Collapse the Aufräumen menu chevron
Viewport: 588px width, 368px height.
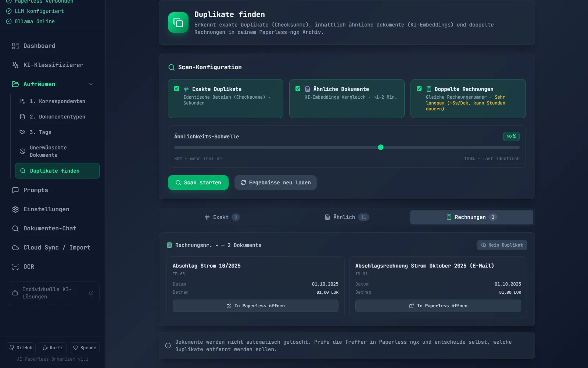(x=91, y=84)
